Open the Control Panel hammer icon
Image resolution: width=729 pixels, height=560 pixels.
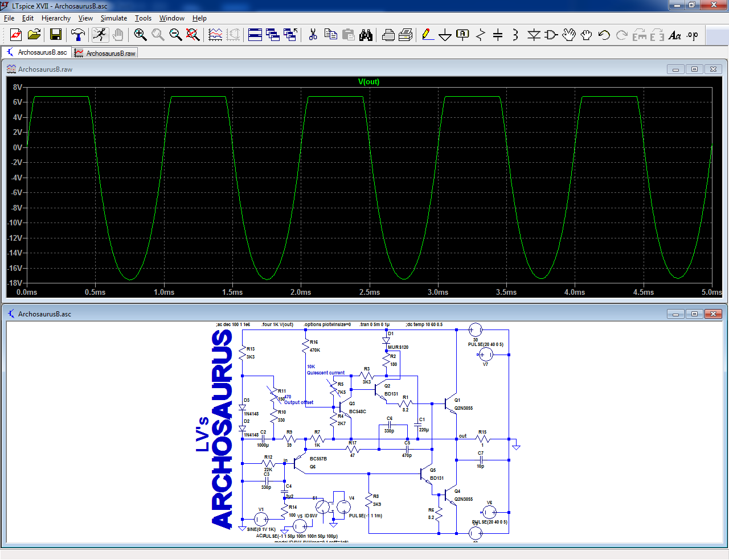tap(78, 35)
